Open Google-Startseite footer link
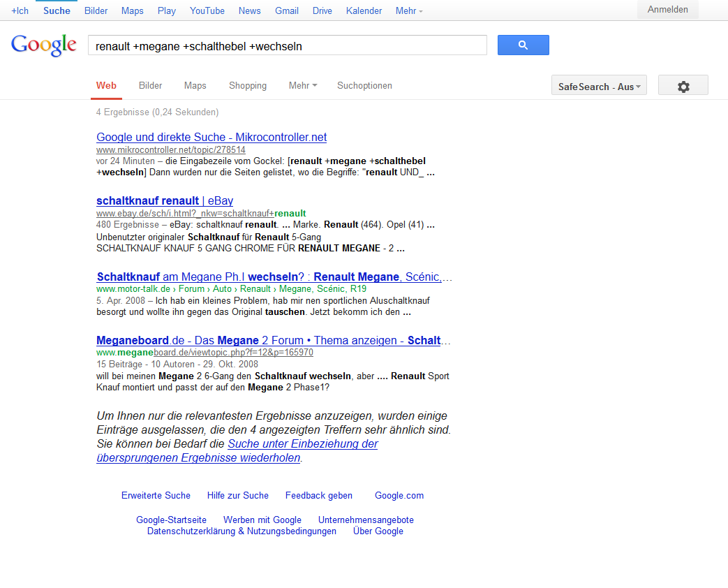The width and height of the screenshot is (728, 588). pos(171,520)
